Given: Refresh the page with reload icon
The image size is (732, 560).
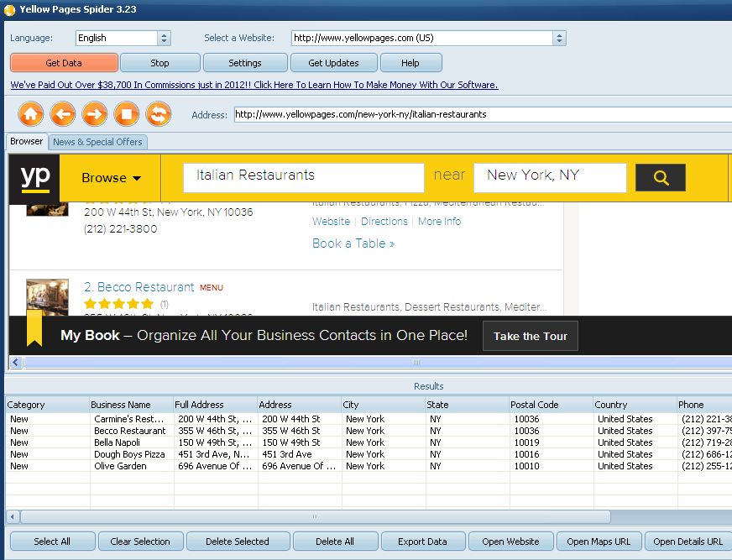Looking at the screenshot, I should click(159, 114).
